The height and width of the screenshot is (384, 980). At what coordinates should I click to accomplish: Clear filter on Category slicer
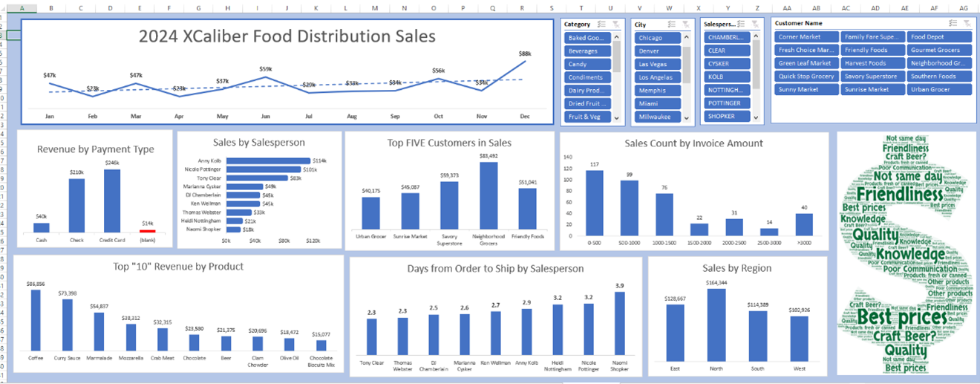(615, 25)
